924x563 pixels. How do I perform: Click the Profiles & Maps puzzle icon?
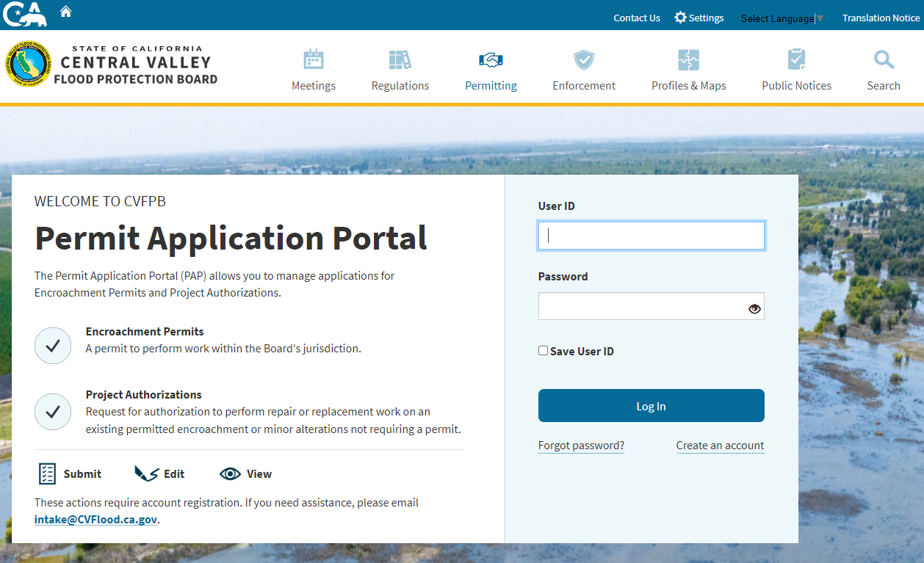click(x=688, y=59)
